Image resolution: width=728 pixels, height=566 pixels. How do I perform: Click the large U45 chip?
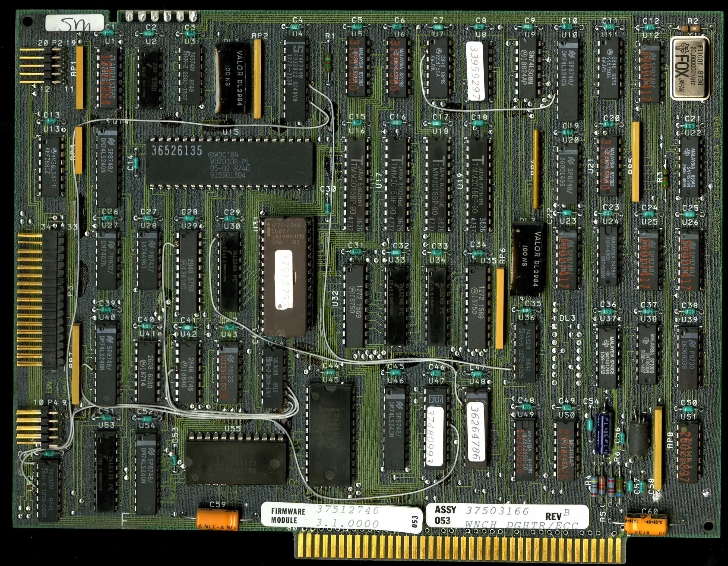point(330,435)
